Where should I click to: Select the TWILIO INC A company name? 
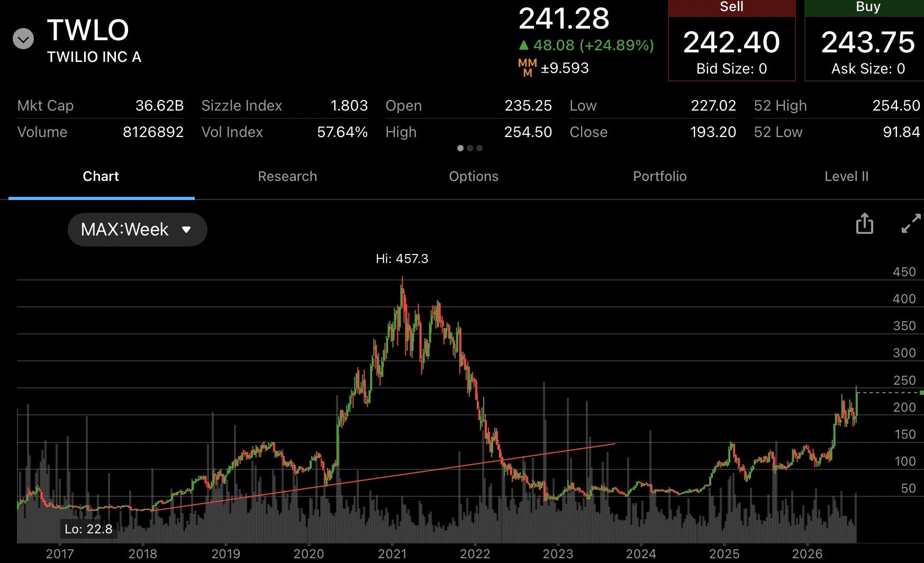(x=94, y=57)
